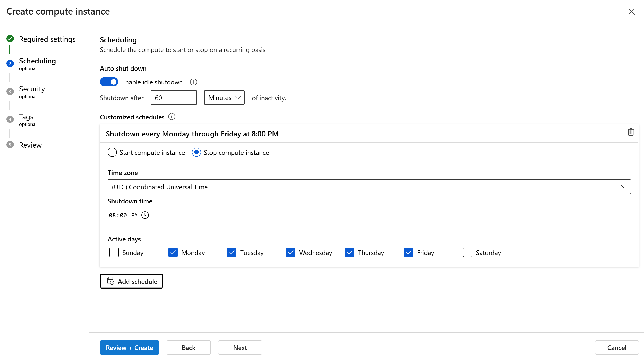Uncheck the Thursday checkbox
Screen dimensions: 644x357
[x=349, y=252]
